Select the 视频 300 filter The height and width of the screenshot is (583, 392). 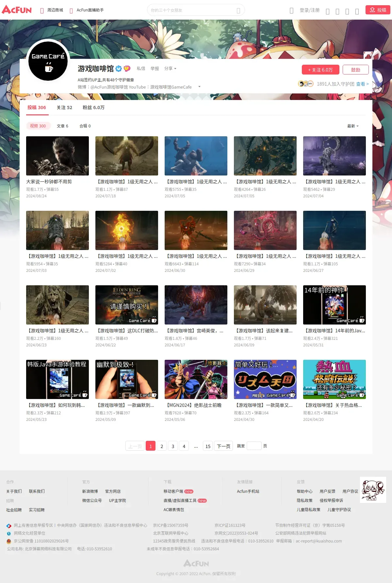coord(38,126)
